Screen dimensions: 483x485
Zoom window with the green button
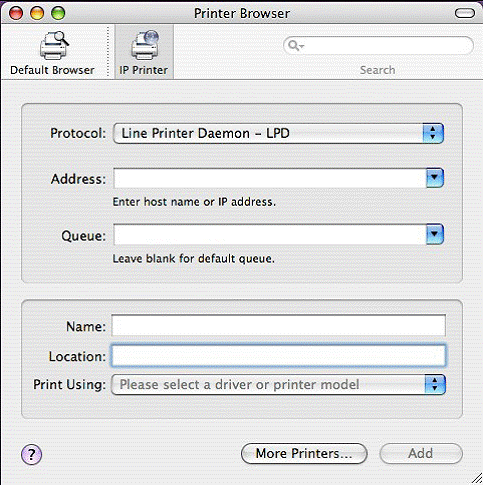tap(58, 13)
